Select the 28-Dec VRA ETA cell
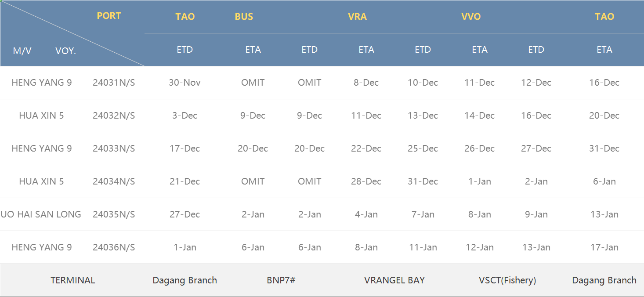Screen dimensions: 644x297 [366, 181]
